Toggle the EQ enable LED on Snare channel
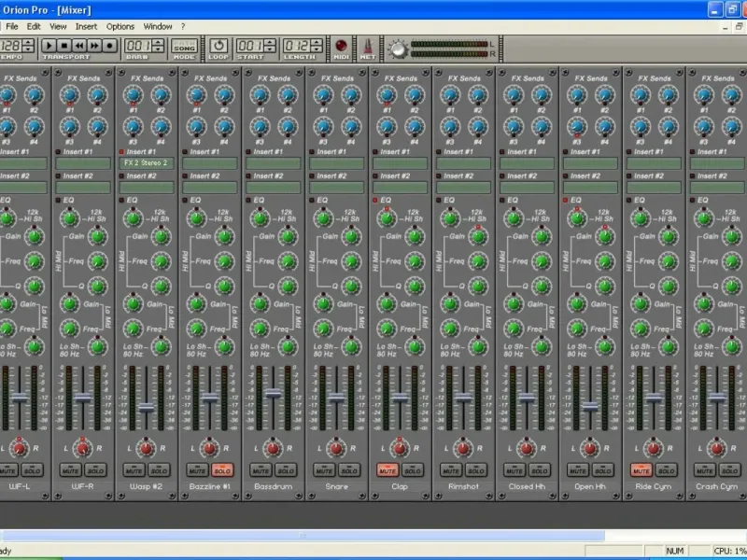 tap(313, 200)
